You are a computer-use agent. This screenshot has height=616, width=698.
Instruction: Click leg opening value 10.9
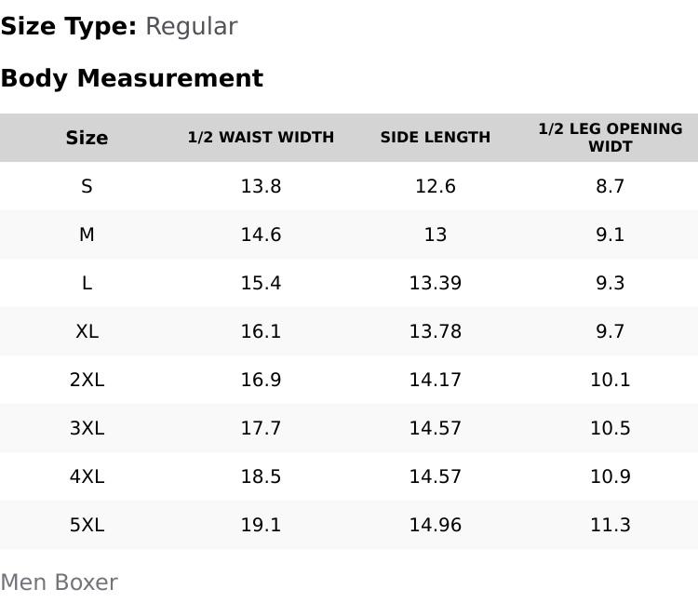(x=610, y=476)
